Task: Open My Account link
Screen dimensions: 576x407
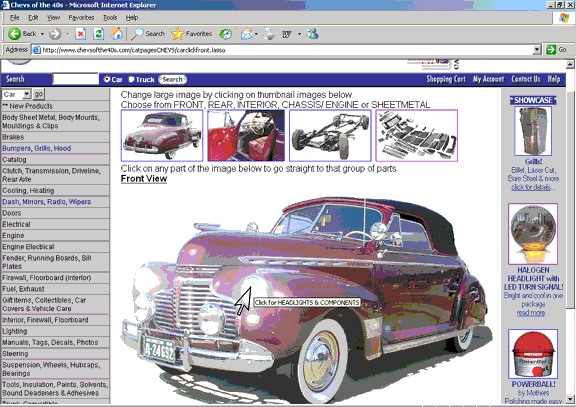Action: [x=489, y=79]
